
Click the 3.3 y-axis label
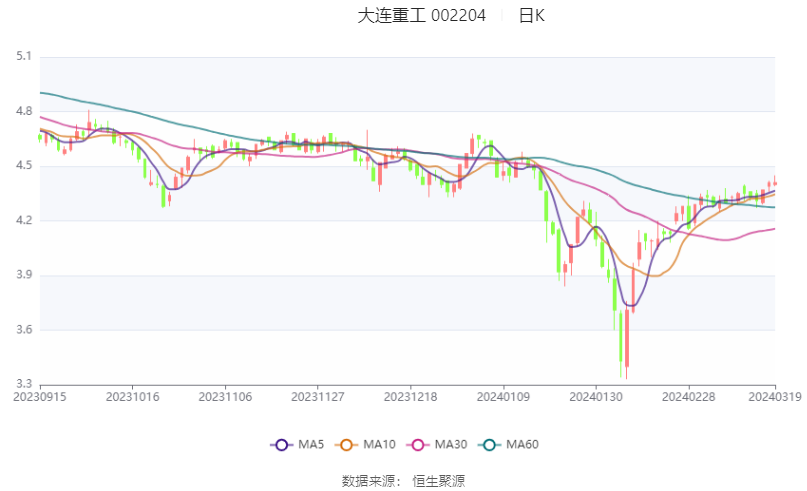click(24, 384)
